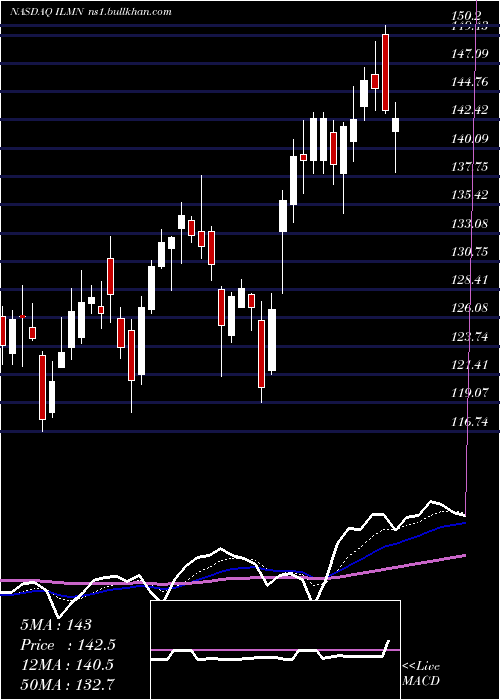Screen dimensions: 500x700
Task: Click the 5MA : 143 readout
Action: (x=56, y=625)
